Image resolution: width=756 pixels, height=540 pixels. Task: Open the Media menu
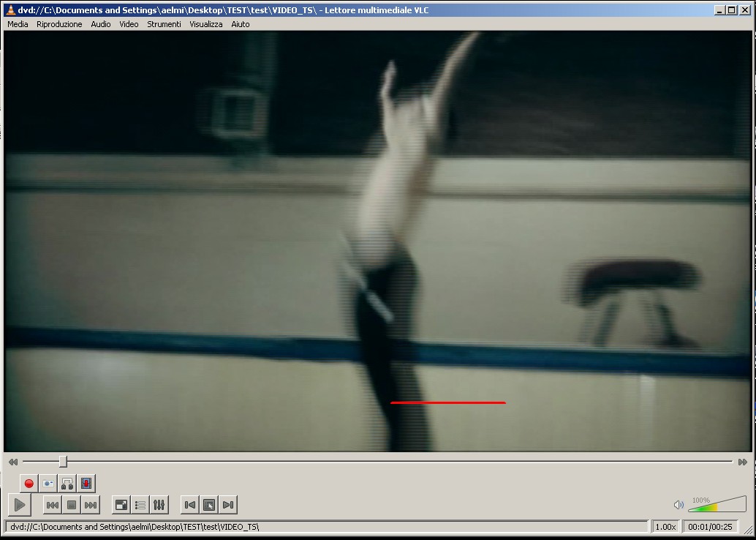coord(18,24)
